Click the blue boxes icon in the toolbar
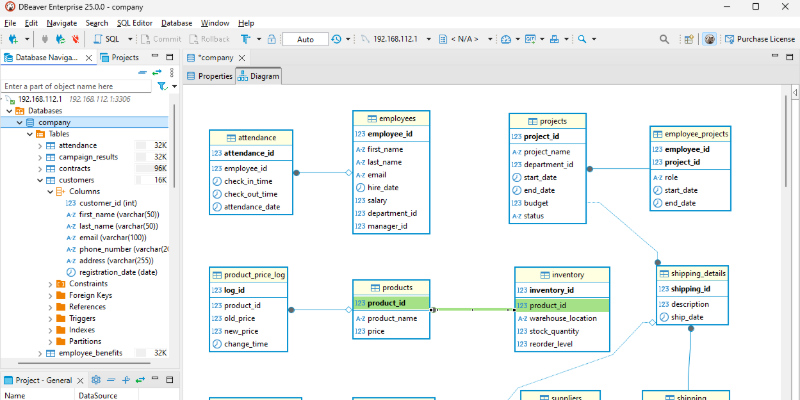Image resolution: width=800 pixels, height=400 pixels. point(555,39)
